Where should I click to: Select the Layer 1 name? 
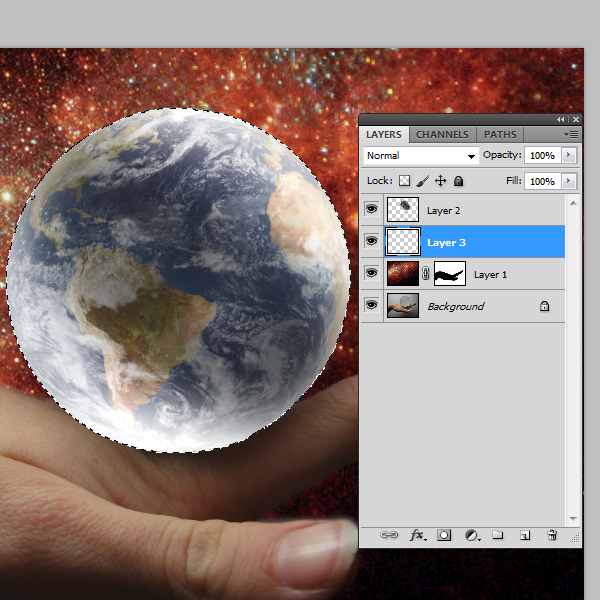490,274
